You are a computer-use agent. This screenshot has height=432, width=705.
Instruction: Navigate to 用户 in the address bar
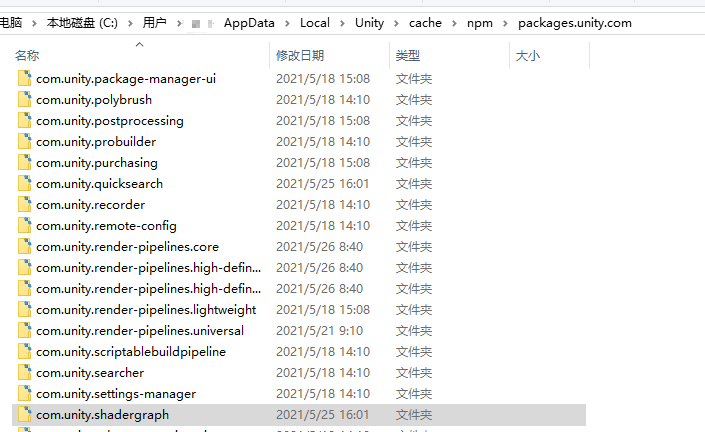(x=155, y=22)
